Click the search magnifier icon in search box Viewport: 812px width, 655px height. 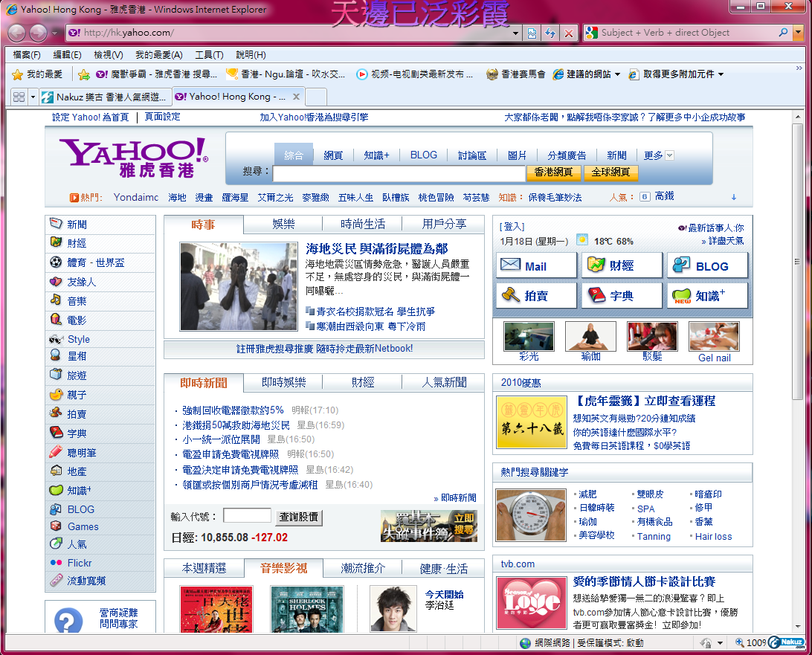pyautogui.click(x=783, y=32)
